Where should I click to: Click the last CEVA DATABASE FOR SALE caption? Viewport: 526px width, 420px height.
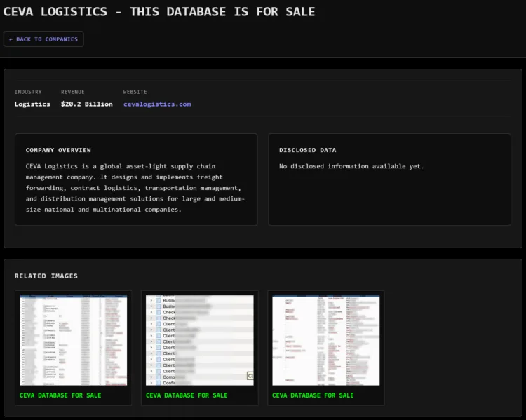313,395
